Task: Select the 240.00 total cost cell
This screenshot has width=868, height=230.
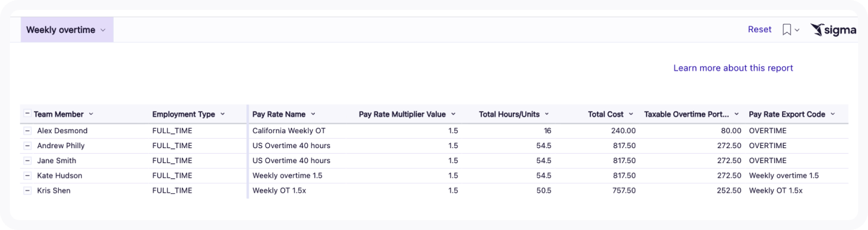Action: click(624, 131)
